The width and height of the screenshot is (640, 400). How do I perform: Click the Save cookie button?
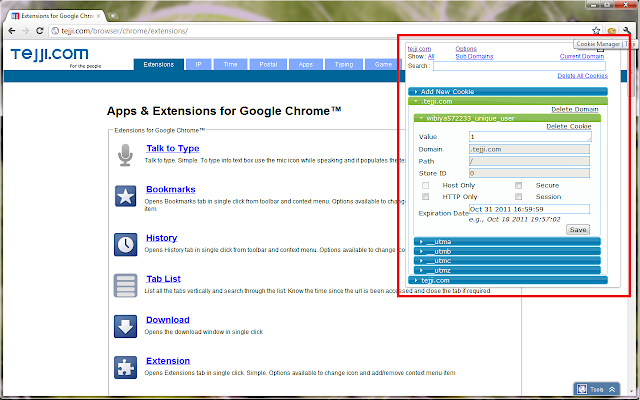(578, 230)
